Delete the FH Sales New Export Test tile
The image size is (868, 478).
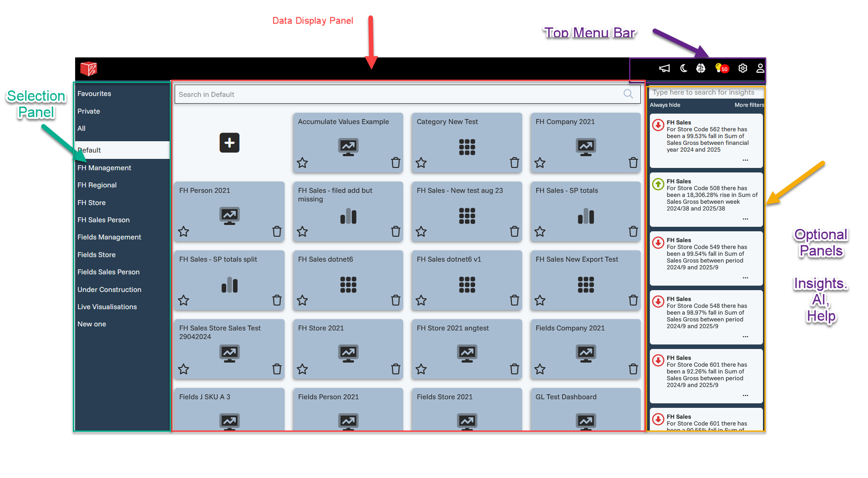633,300
